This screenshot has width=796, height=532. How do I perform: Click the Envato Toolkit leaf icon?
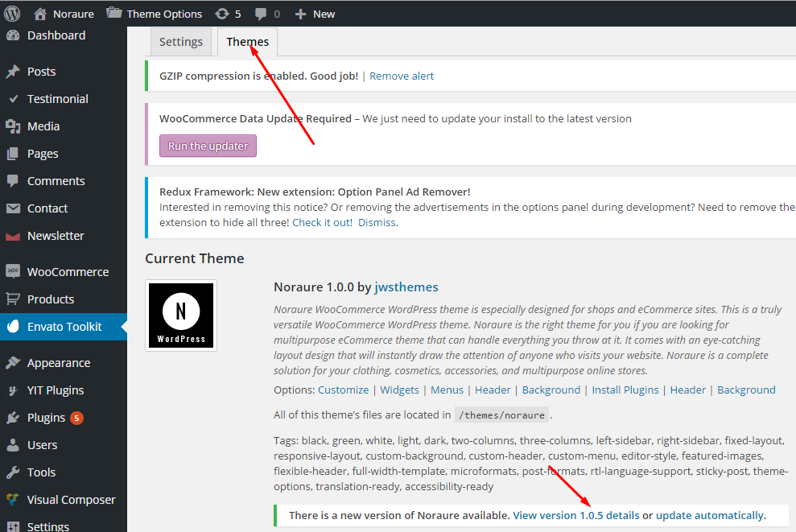13,326
